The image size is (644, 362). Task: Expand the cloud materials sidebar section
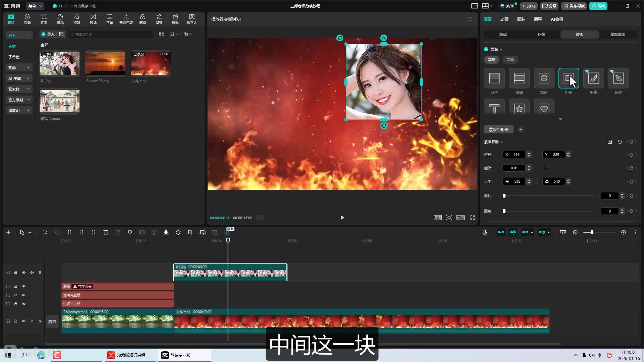pos(19,89)
